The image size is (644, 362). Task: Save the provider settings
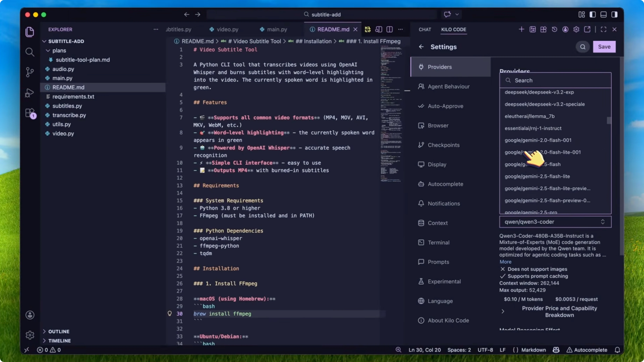[x=604, y=47]
